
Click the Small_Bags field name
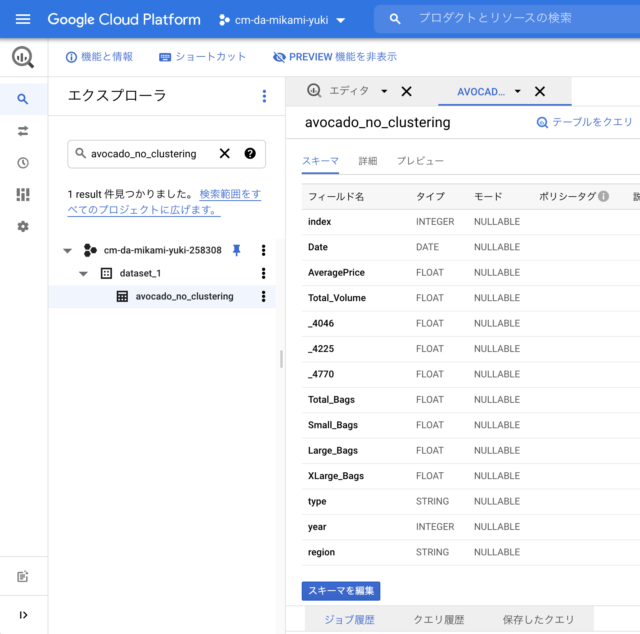pos(333,425)
